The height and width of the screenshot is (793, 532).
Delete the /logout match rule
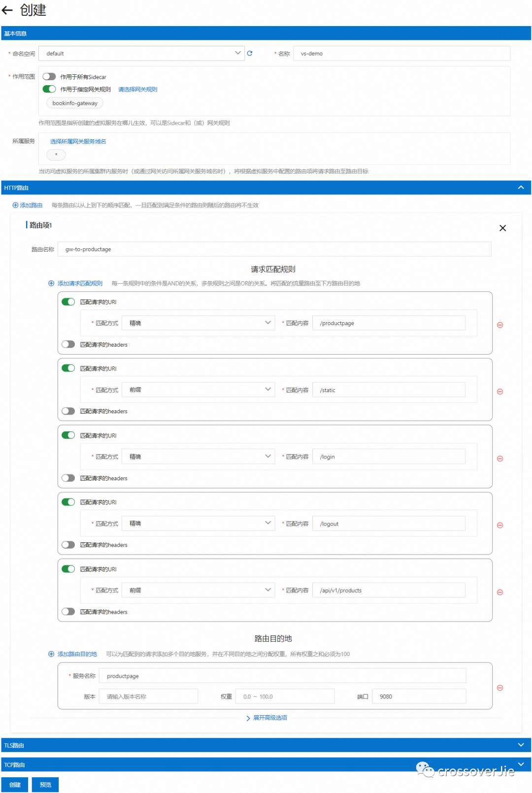pyautogui.click(x=500, y=525)
